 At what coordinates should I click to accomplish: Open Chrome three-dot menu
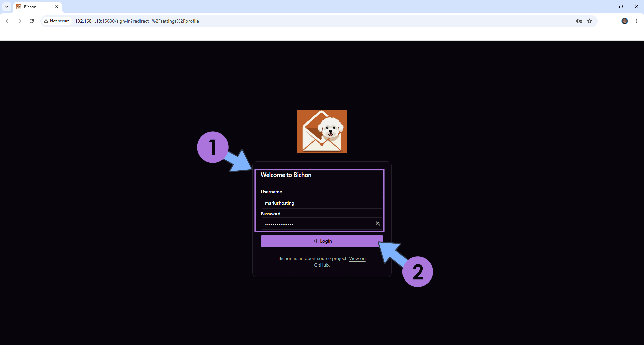(x=636, y=21)
